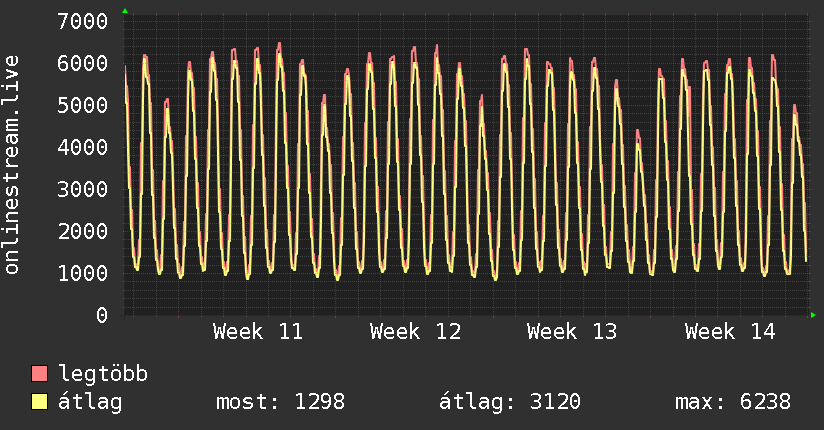Select the Week 11 axis label

click(x=257, y=332)
